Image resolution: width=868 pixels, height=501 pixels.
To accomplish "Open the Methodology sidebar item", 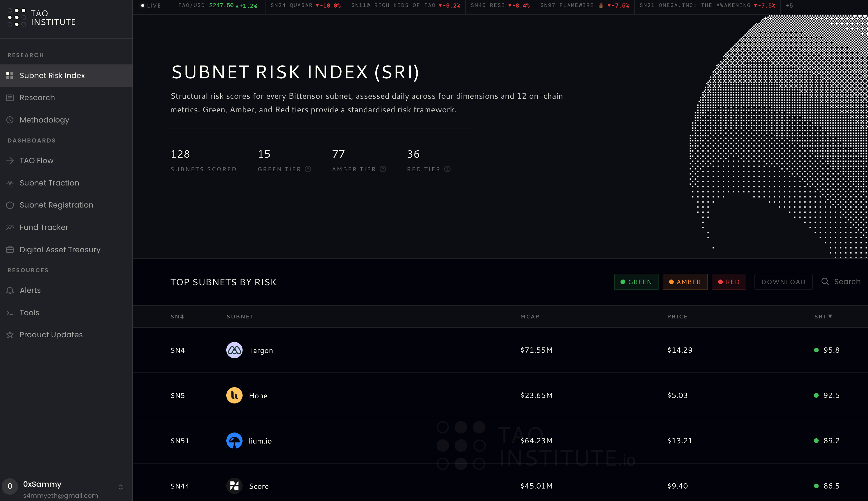I will click(x=44, y=120).
